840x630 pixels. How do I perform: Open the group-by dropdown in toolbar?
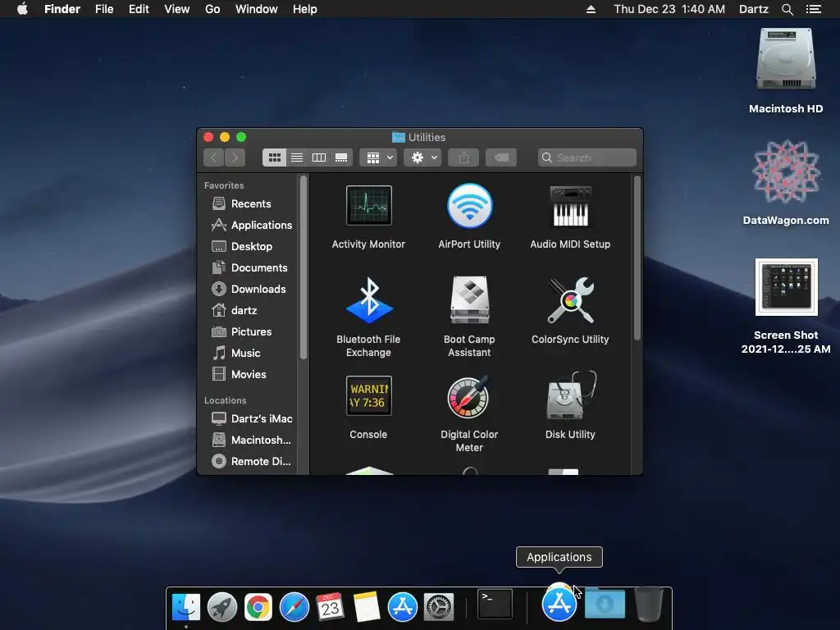point(378,157)
